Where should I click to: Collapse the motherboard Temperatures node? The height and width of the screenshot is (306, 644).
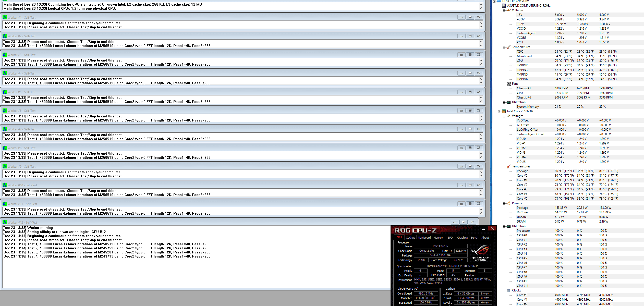point(504,47)
